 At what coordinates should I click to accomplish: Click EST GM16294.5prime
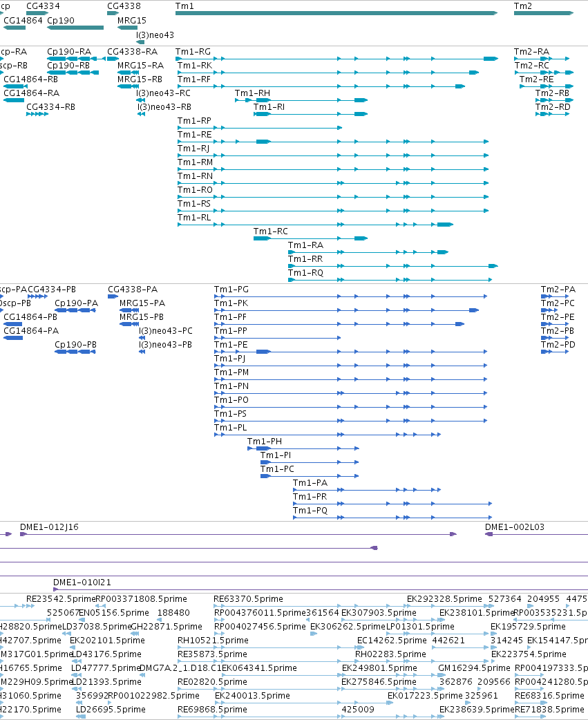(474, 668)
